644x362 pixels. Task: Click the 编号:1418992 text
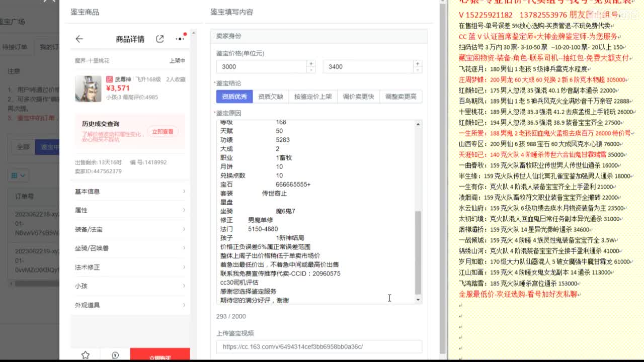pyautogui.click(x=148, y=162)
